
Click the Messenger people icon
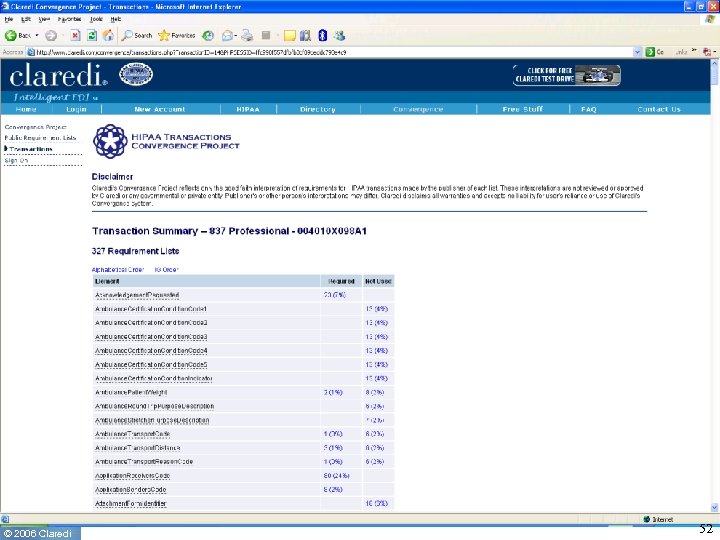340,35
